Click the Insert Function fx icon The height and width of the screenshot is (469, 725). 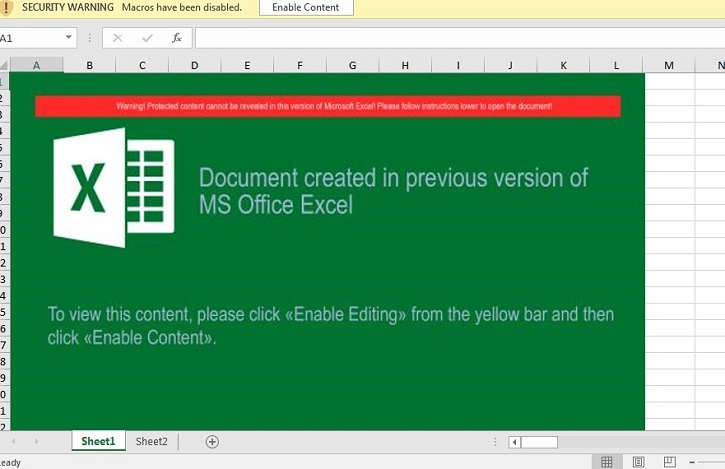177,38
